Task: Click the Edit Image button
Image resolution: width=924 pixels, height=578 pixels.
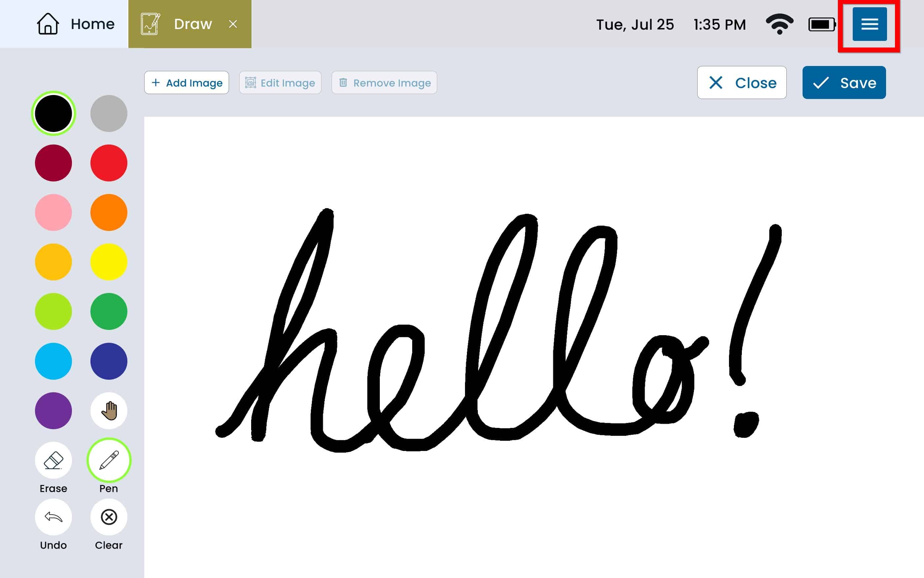Action: click(281, 83)
